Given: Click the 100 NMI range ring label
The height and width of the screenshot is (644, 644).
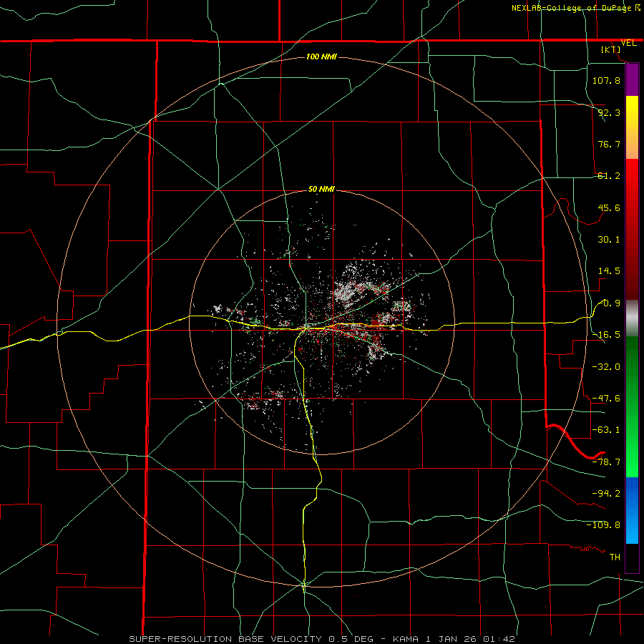Looking at the screenshot, I should point(321,57).
